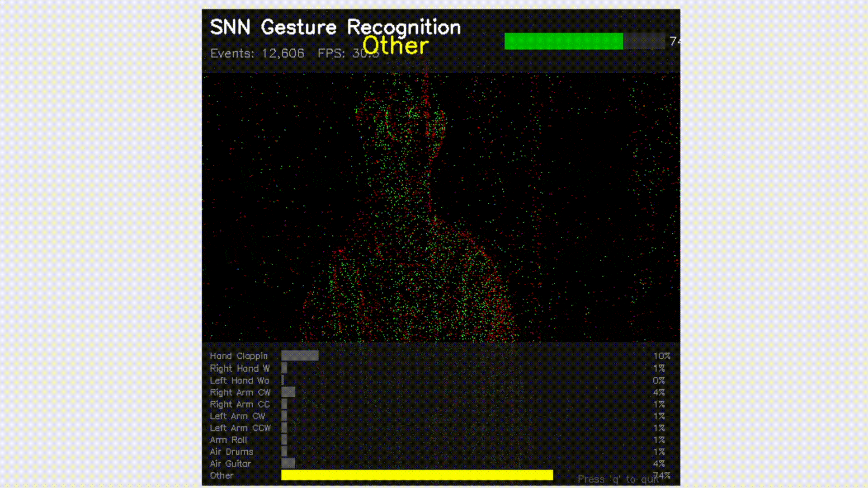Viewport: 868px width, 488px height.
Task: Select the Hand Clappin gesture label
Action: tap(238, 356)
